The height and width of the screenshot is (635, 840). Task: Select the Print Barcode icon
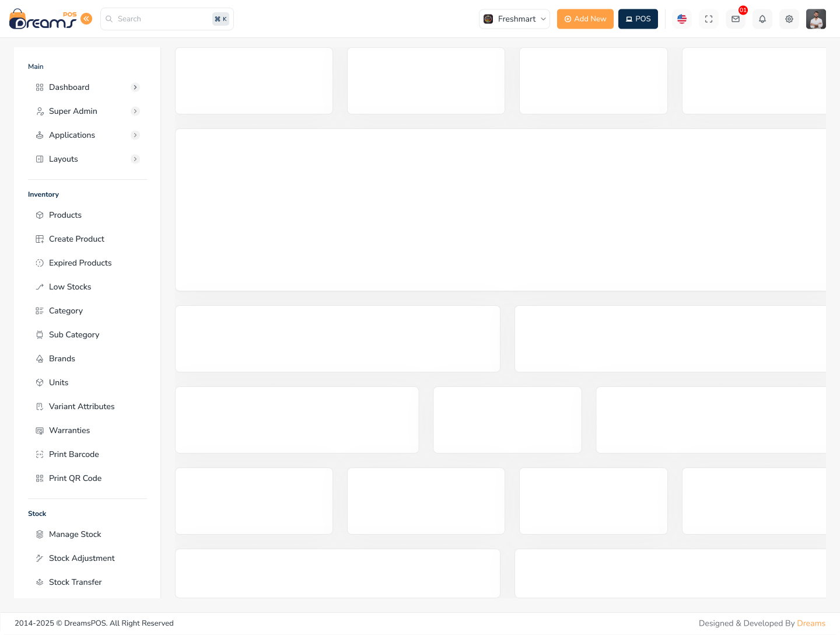pyautogui.click(x=40, y=454)
